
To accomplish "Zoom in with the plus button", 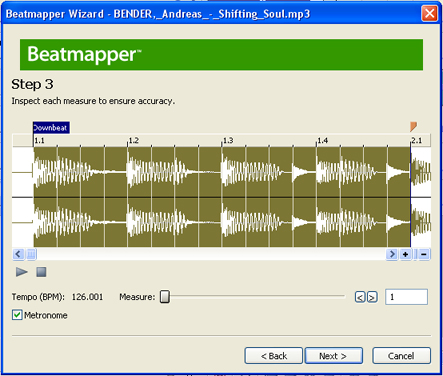I will click(405, 254).
